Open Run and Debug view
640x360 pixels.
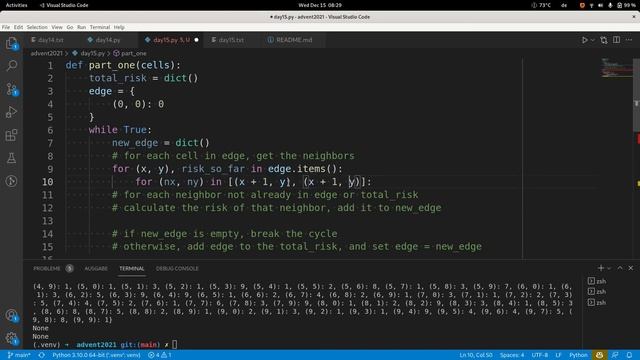pos(11,112)
